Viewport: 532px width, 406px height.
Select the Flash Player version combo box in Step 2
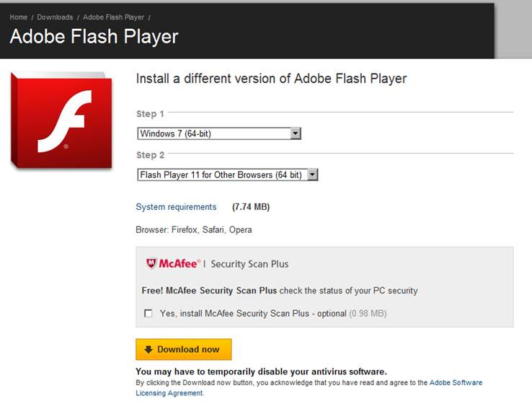tap(228, 175)
